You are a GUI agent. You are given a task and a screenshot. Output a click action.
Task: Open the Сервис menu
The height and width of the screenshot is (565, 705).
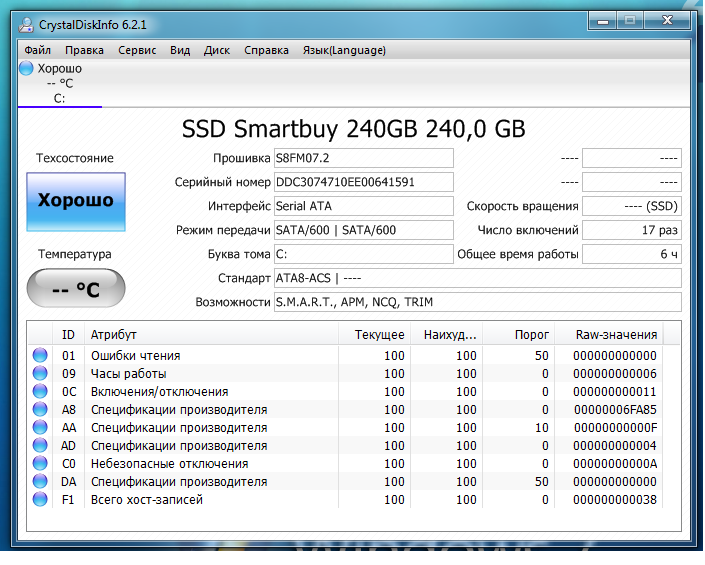tap(137, 50)
